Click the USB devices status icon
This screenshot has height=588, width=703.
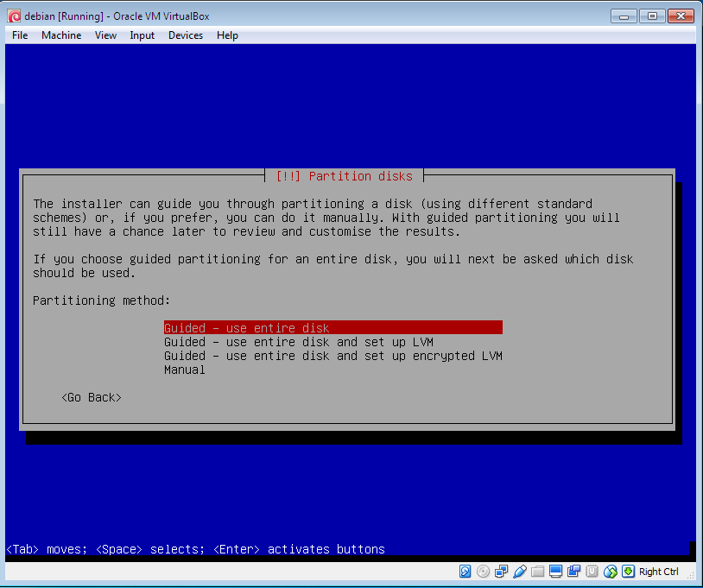coord(520,572)
